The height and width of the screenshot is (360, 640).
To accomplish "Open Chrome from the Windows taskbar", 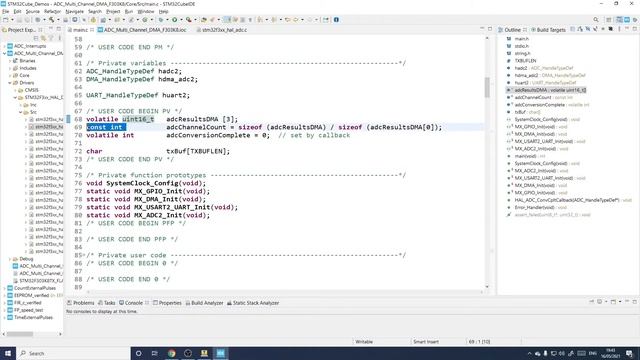I will (171, 353).
